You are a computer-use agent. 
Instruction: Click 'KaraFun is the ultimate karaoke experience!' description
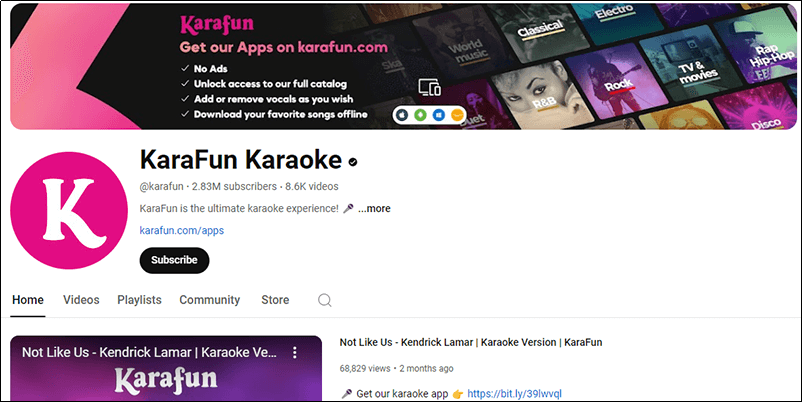click(239, 208)
